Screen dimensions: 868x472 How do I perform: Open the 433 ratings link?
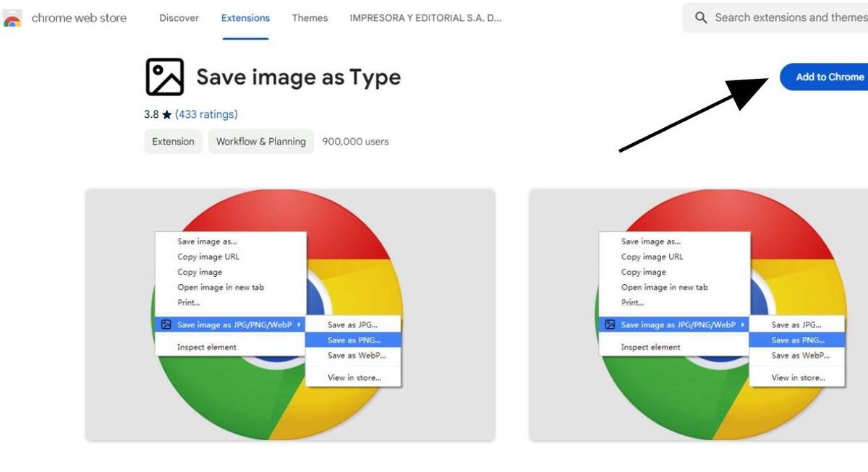tap(206, 114)
